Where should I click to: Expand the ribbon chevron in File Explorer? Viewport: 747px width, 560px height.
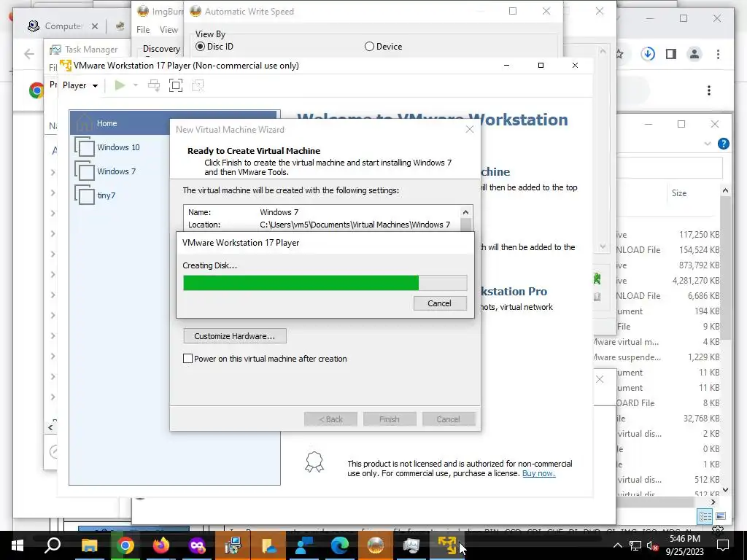coord(708,144)
